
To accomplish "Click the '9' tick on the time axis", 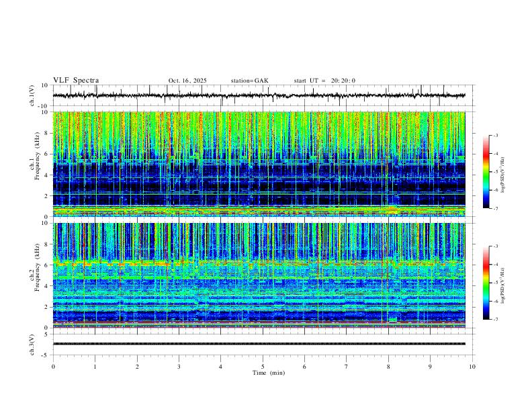I will click(x=430, y=367).
